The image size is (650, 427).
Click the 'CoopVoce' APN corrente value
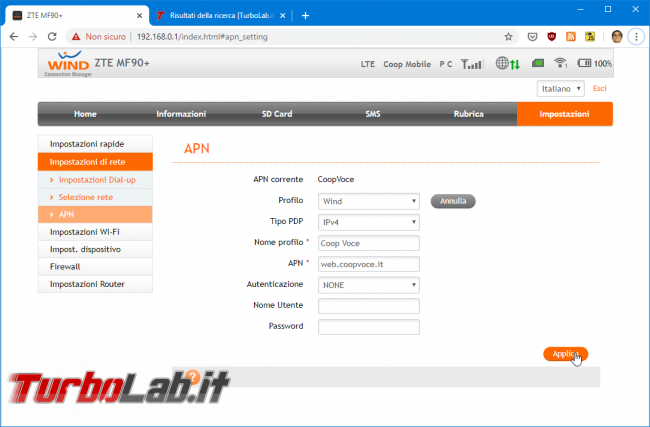pos(336,180)
